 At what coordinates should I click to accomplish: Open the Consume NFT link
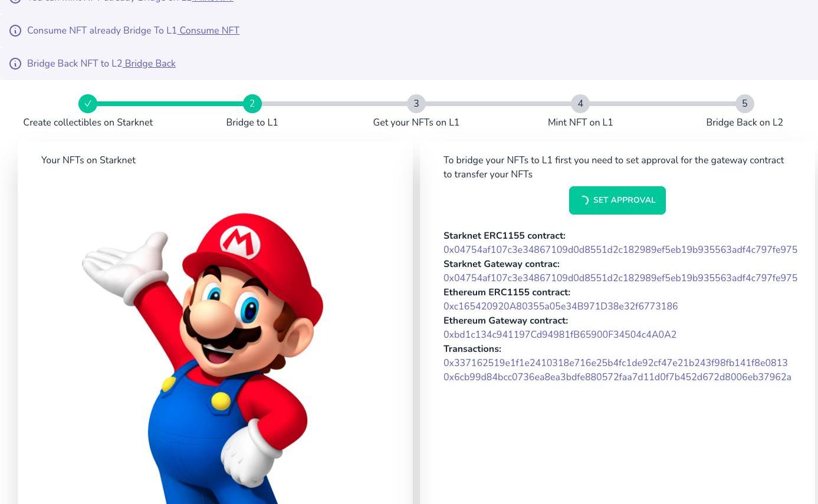pos(209,31)
